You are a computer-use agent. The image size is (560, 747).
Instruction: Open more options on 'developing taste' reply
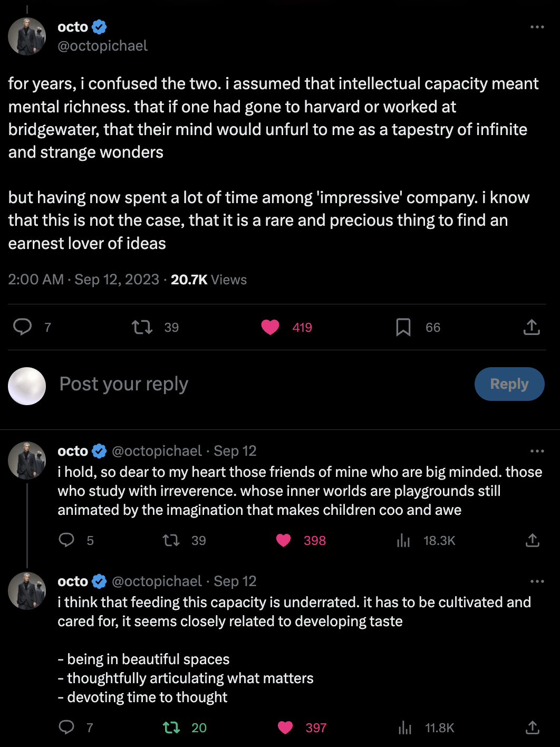[537, 581]
